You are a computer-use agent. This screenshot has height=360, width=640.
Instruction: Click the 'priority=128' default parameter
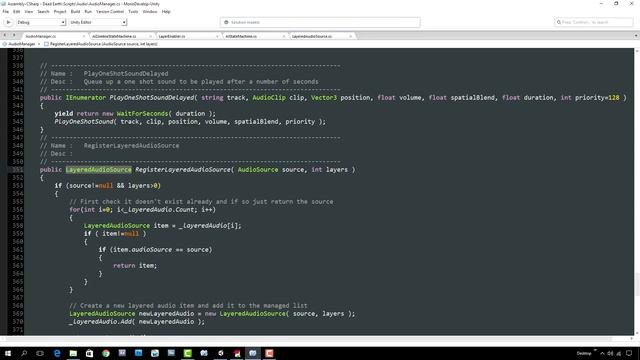597,98
